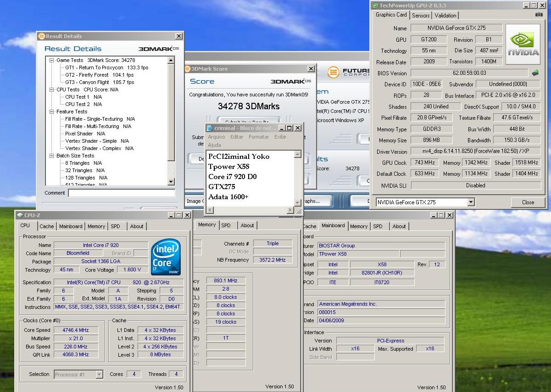Open the Validation tab in GPU-Z
The image size is (551, 392).
point(445,15)
